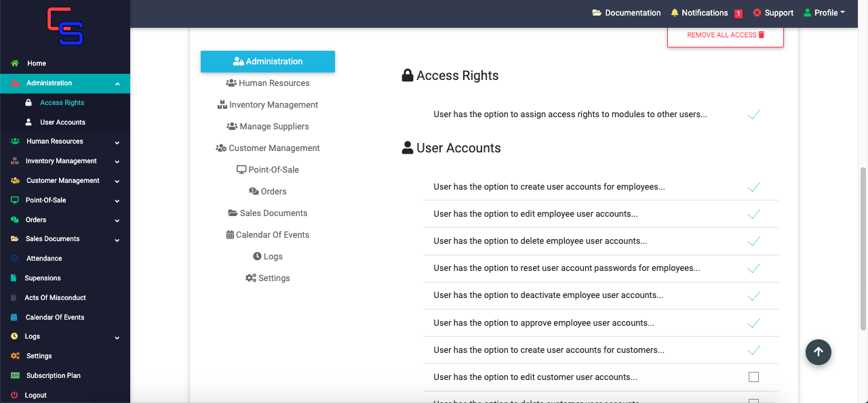Switch to Point-Of-Sale module tab
Image resolution: width=868 pixels, height=403 pixels.
268,170
